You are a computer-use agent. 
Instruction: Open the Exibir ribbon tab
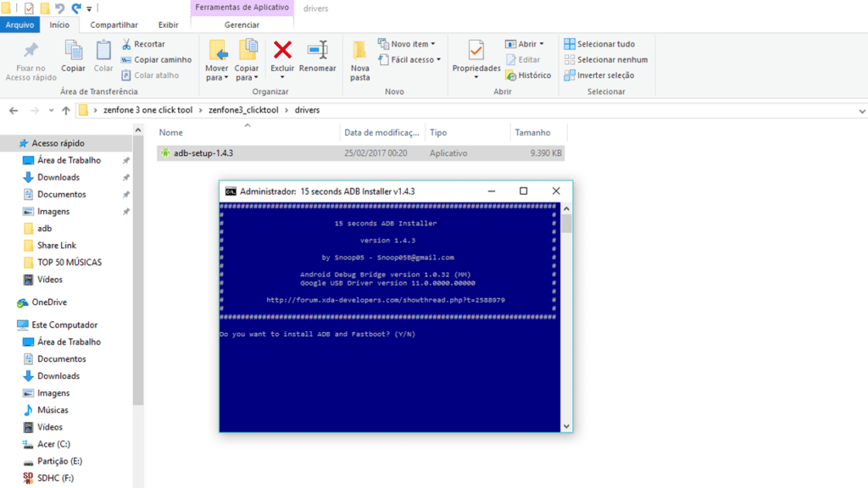[168, 25]
